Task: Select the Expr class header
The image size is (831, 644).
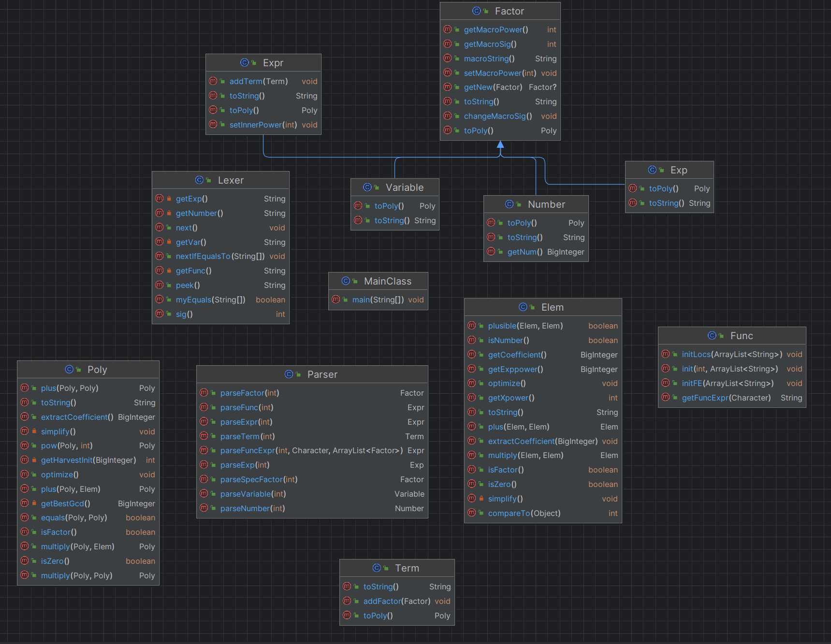Action: tap(263, 63)
